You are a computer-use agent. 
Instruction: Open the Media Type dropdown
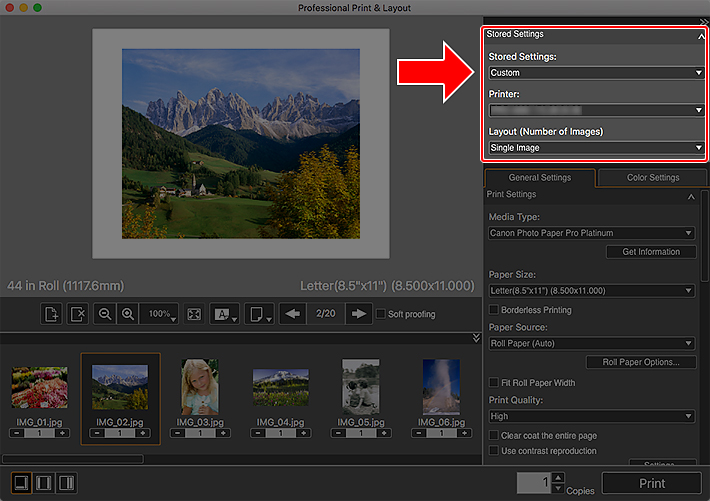pos(591,233)
